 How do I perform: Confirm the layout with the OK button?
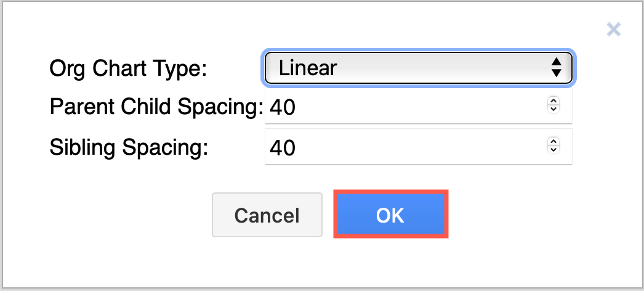click(x=390, y=215)
